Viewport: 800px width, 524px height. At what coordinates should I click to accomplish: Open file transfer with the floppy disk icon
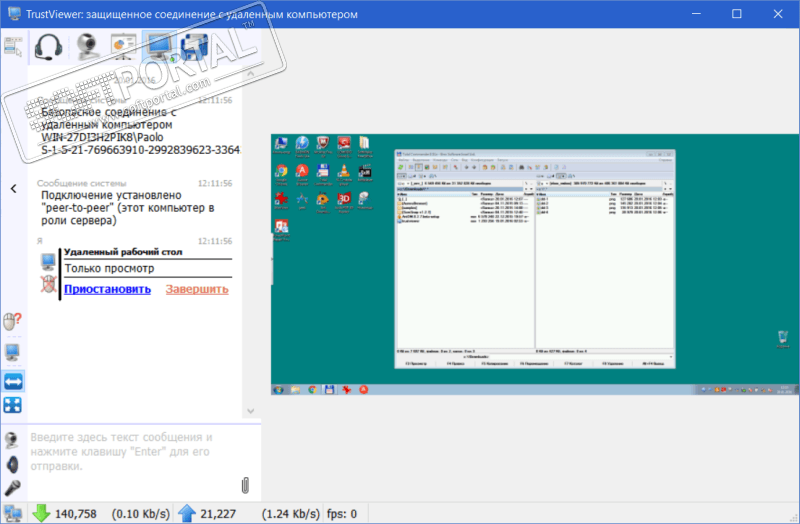pyautogui.click(x=194, y=47)
